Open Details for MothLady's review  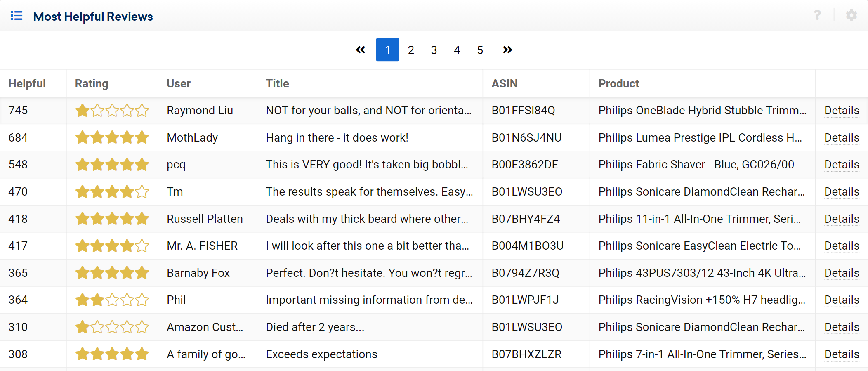tap(842, 138)
